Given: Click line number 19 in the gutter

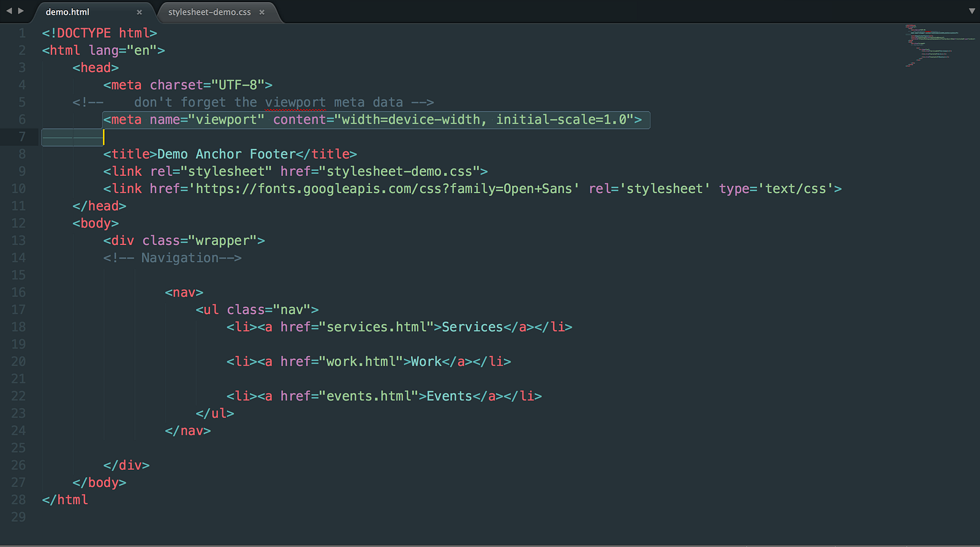Looking at the screenshot, I should coord(18,344).
